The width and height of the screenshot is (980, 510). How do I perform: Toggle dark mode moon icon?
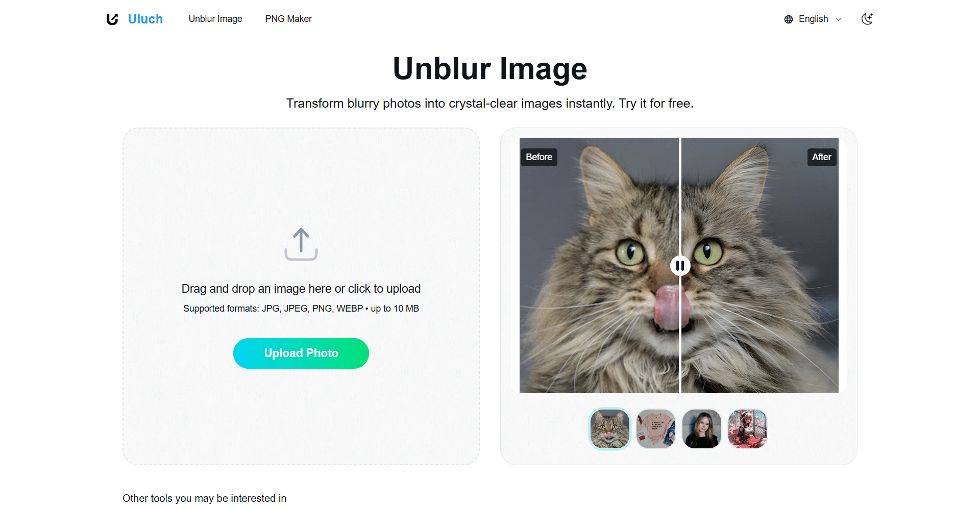(867, 19)
